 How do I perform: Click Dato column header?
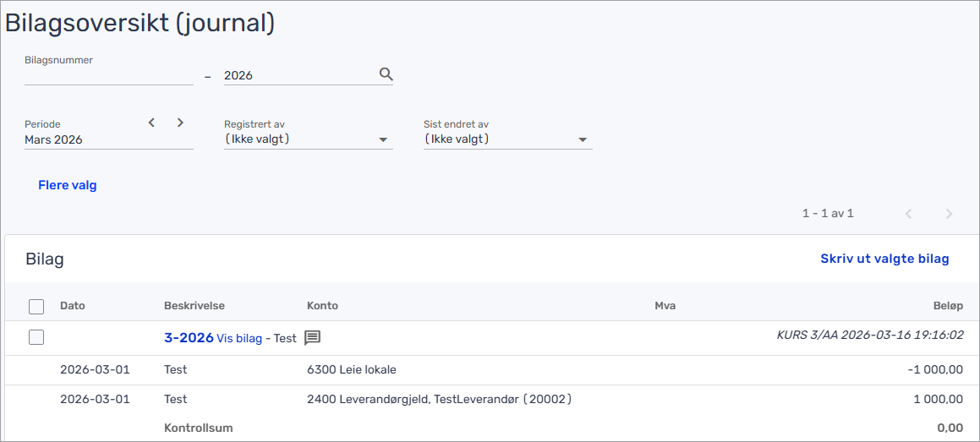coord(73,306)
